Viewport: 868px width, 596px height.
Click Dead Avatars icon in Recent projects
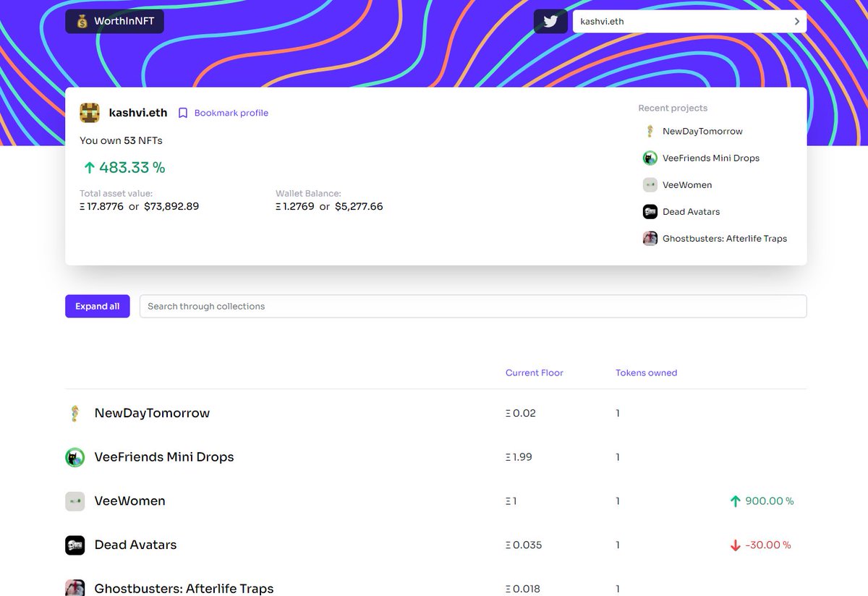click(650, 212)
